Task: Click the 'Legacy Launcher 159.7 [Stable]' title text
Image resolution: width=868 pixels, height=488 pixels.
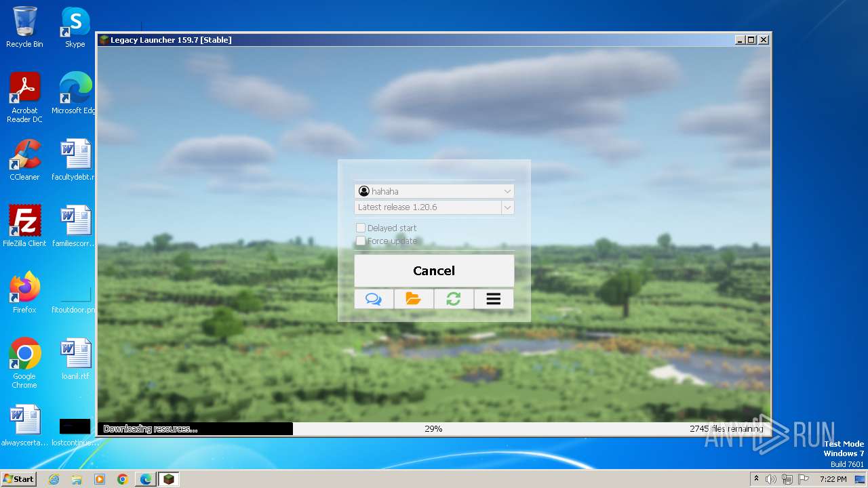Action: click(x=171, y=40)
